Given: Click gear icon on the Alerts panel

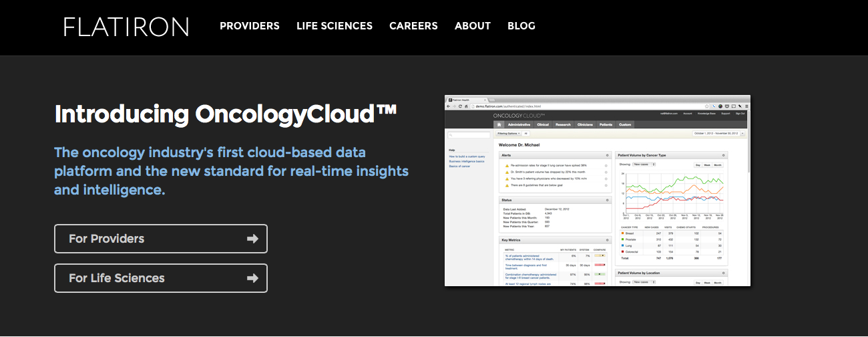Looking at the screenshot, I should click(x=607, y=155).
